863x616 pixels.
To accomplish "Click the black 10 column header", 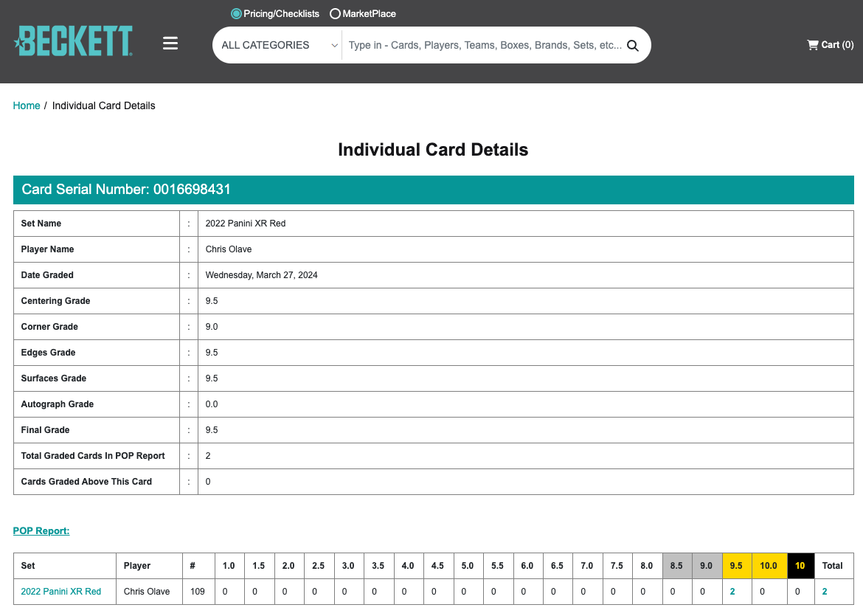I will pos(800,566).
